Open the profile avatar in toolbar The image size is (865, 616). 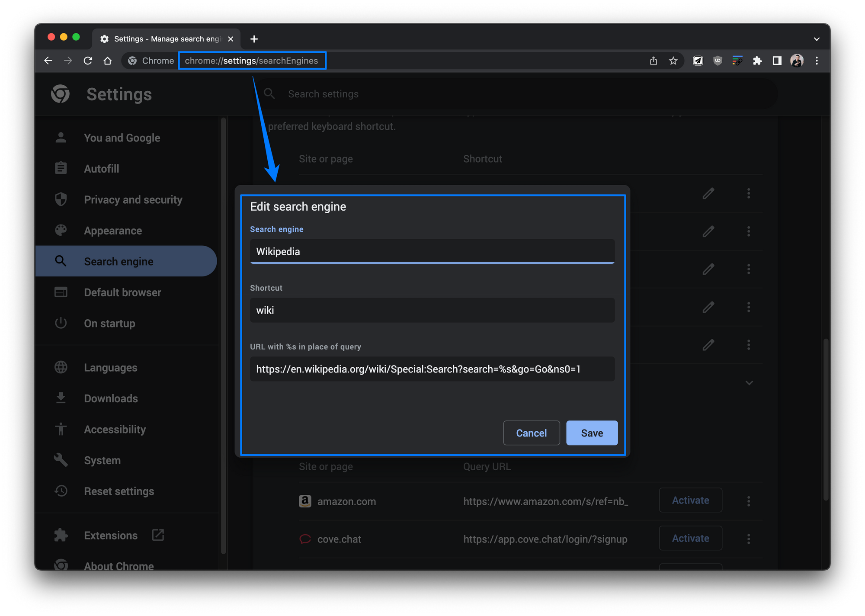coord(797,61)
